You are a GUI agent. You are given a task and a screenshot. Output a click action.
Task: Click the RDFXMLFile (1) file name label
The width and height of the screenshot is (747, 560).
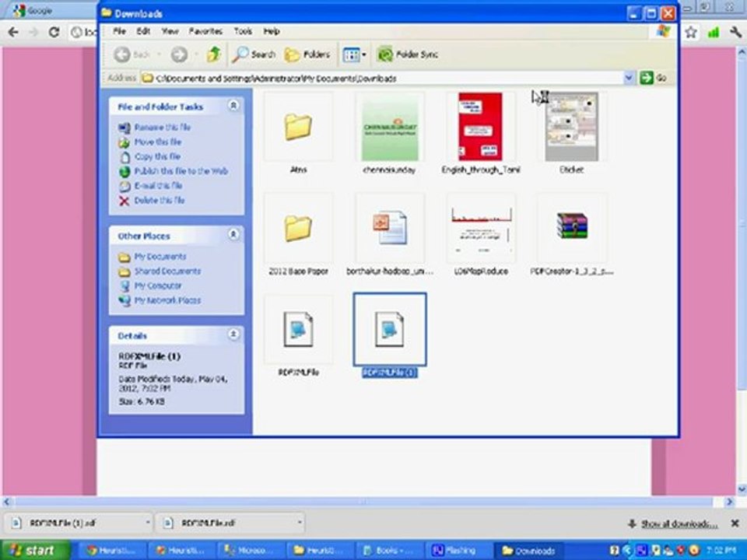[x=390, y=373]
